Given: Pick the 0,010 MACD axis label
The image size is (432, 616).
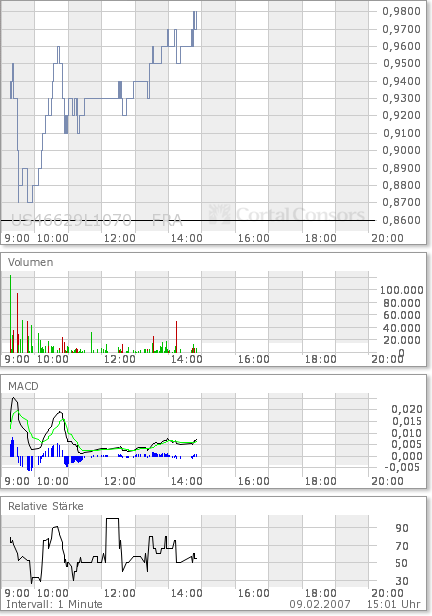Looking at the screenshot, I should point(407,433).
